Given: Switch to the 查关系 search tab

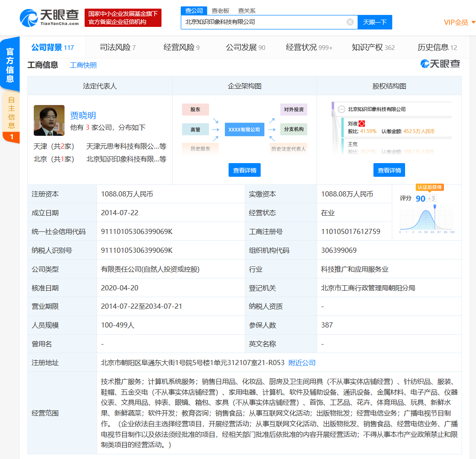Looking at the screenshot, I should 247,11.
